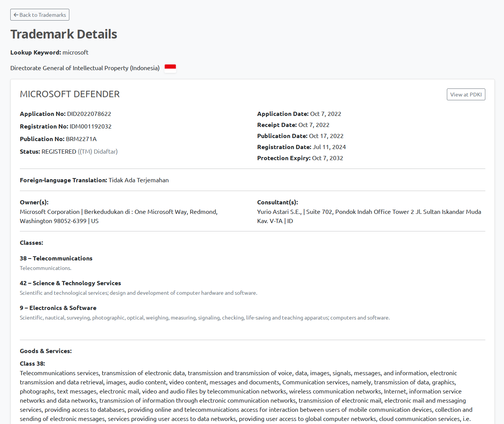This screenshot has width=504, height=424.
Task: Go back via Back to Trademarks button
Action: click(40, 15)
